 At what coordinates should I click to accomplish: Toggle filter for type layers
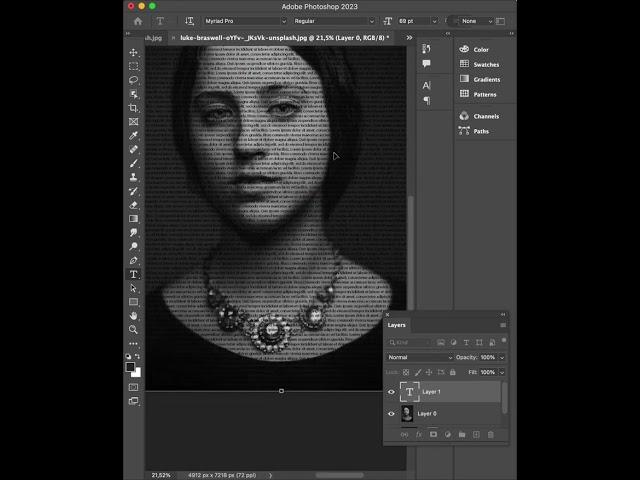point(467,342)
